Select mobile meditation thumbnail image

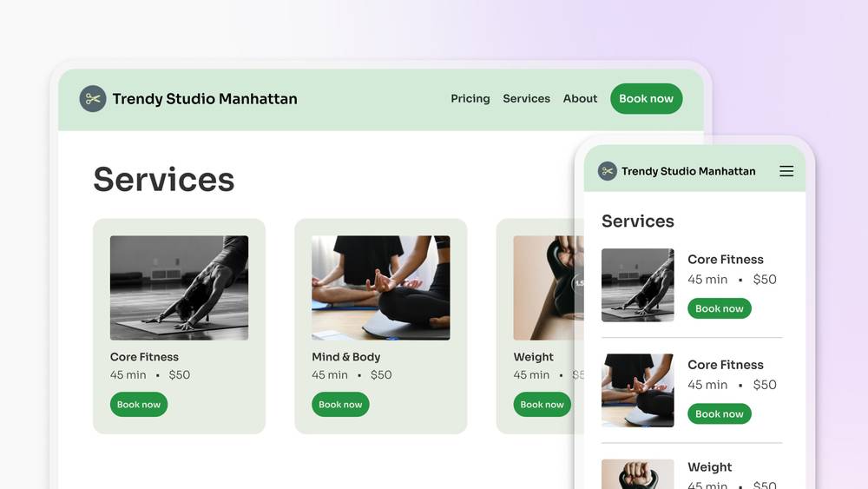(638, 391)
